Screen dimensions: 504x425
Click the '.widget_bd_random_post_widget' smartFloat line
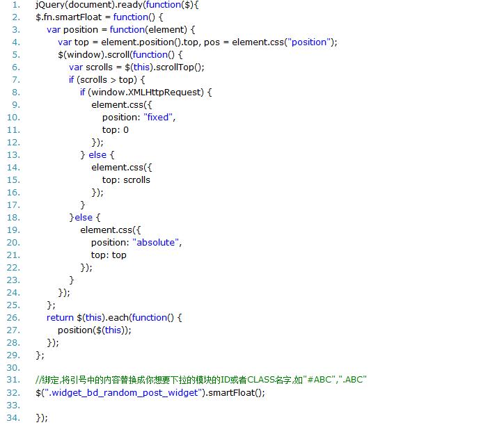pyautogui.click(x=150, y=393)
